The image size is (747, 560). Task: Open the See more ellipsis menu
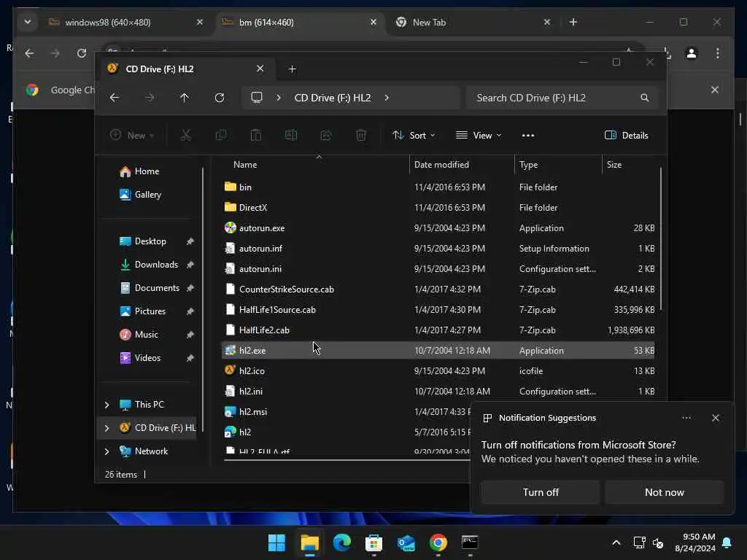528,135
